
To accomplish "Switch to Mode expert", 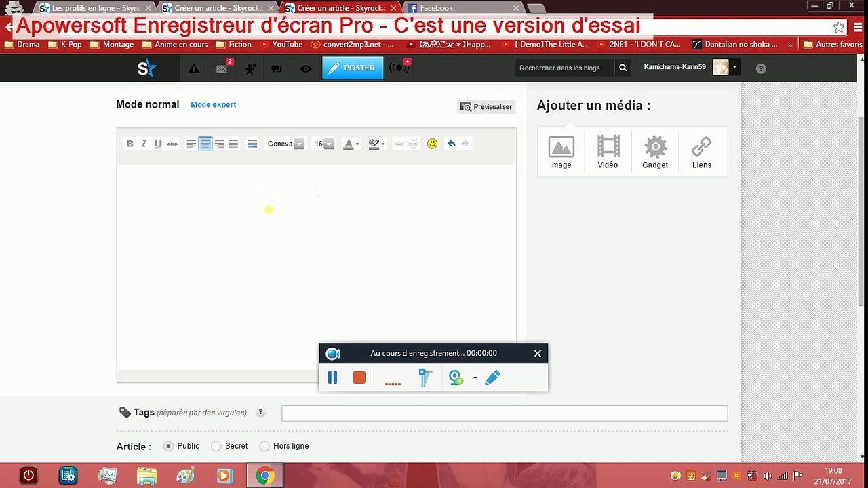I will click(214, 105).
